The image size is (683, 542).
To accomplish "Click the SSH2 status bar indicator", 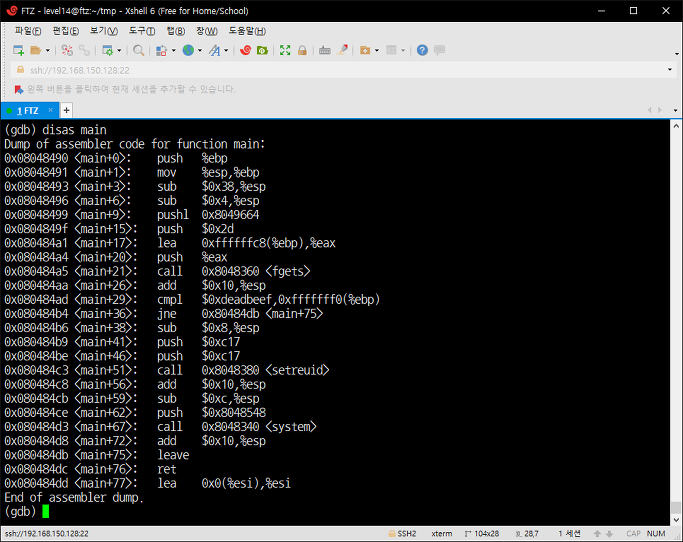I will point(402,534).
